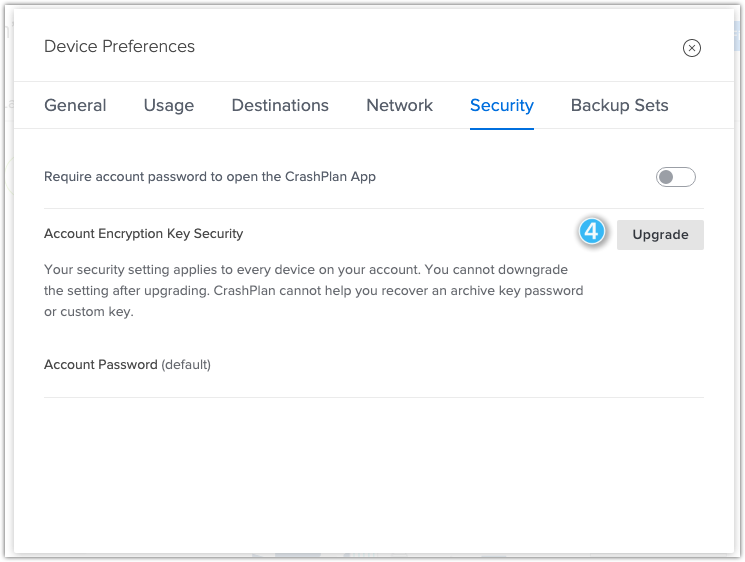
Task: Click the Device Preferences title text
Action: coord(119,46)
